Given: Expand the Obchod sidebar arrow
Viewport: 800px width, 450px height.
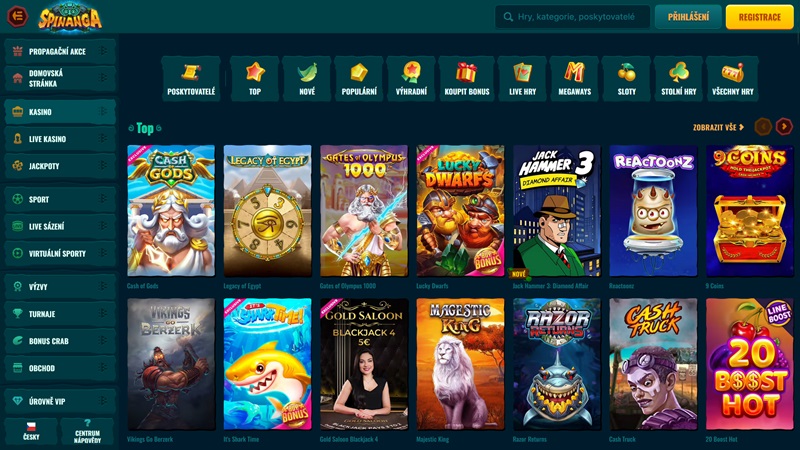Looking at the screenshot, I should pyautogui.click(x=103, y=368).
